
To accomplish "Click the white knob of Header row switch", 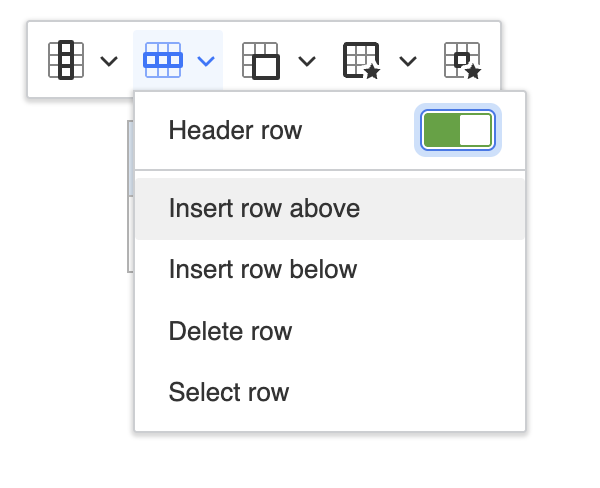I will tap(475, 130).
